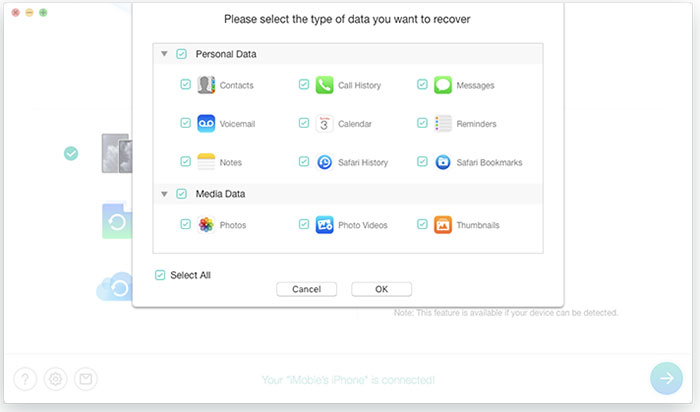
Task: Click the colorful Photos flower icon
Action: pos(206,225)
